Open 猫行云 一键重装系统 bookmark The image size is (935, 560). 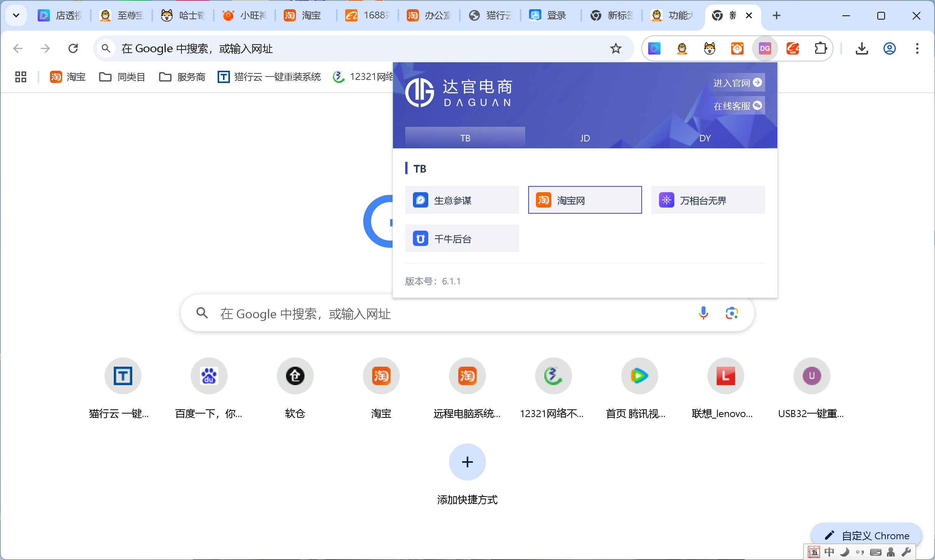tap(269, 77)
